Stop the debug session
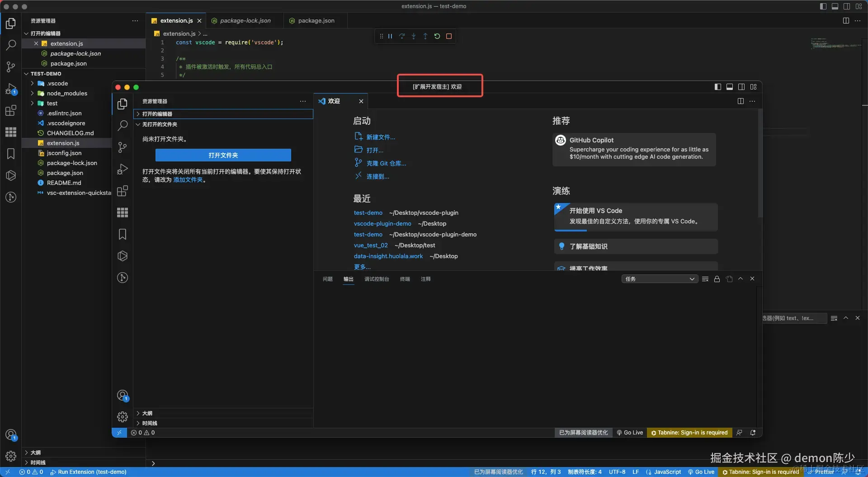Viewport: 868px width, 477px height. click(x=449, y=36)
